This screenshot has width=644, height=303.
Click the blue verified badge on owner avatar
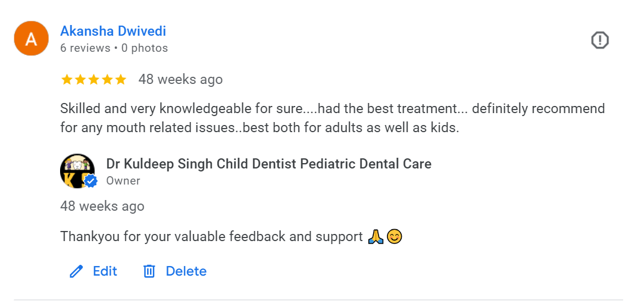90,181
